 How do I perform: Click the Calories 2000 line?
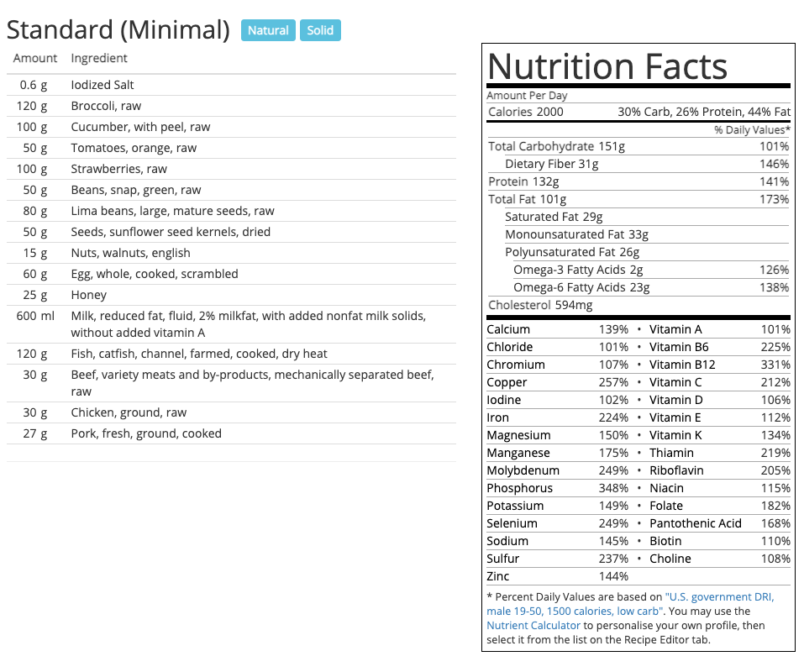coord(526,112)
